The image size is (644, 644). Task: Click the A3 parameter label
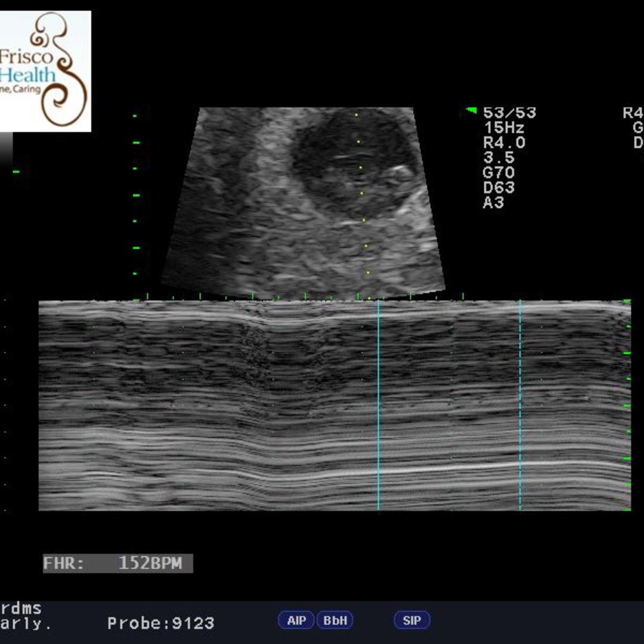(494, 203)
